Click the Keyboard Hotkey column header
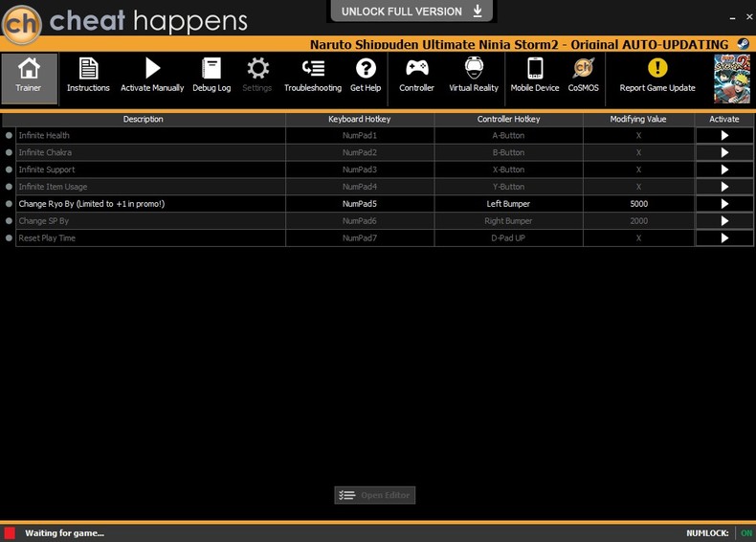Screen dimensions: 756x542 [x=360, y=119]
